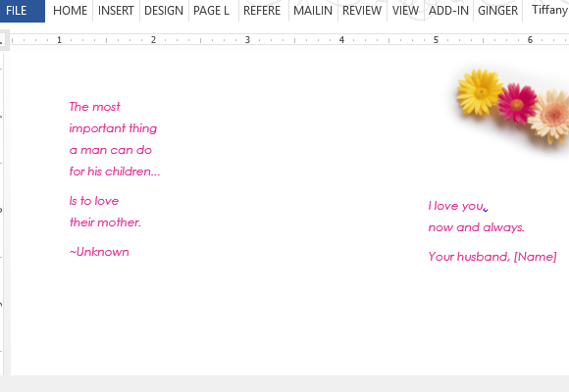This screenshot has width=569, height=392.
Task: Select the REVIEW ribbon tab
Action: point(362,11)
